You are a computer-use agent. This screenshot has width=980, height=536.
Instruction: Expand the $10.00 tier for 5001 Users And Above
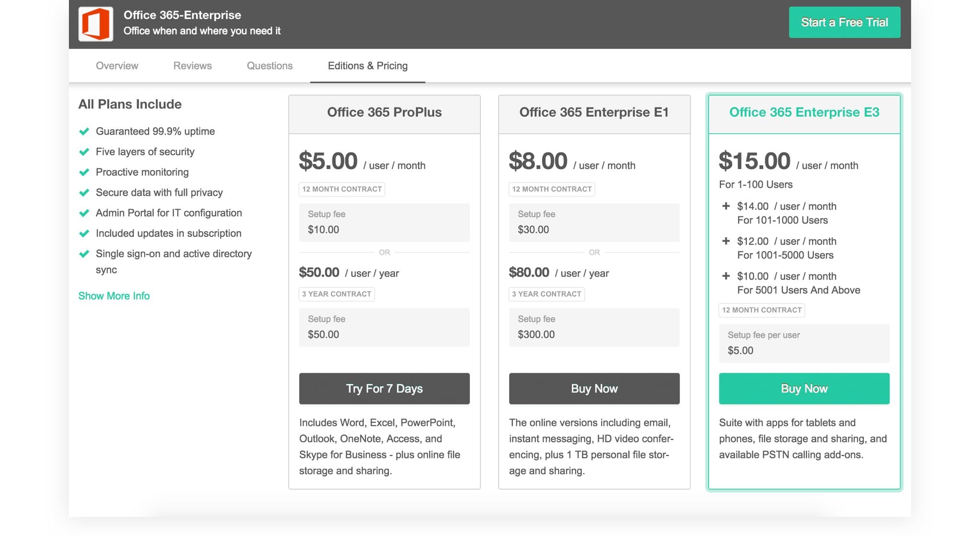tap(726, 276)
